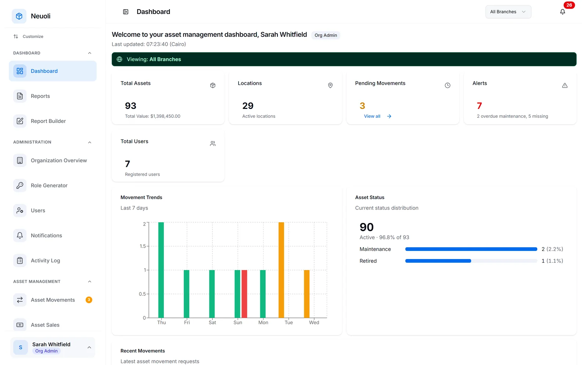
Task: Click the "Active · 96.8% of 93" text
Action: [384, 237]
